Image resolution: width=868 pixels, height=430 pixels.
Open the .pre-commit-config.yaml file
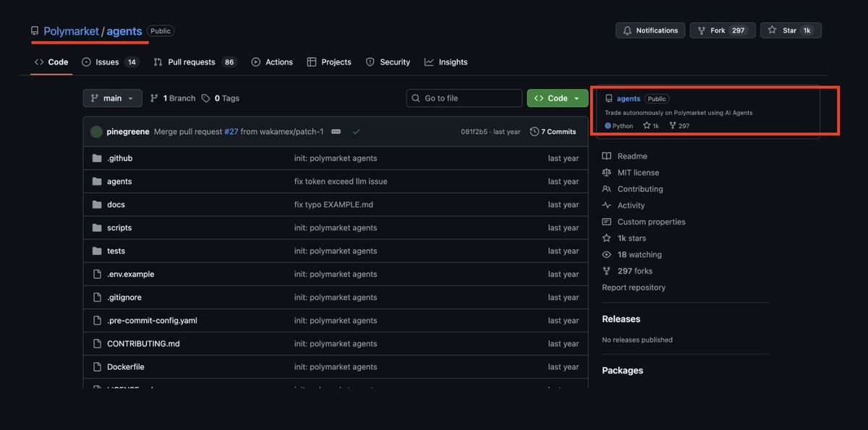tap(152, 321)
